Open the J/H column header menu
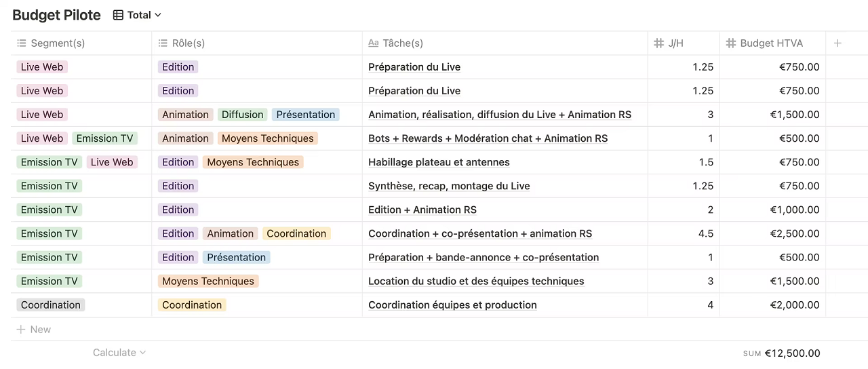This screenshot has width=868, height=369. click(675, 43)
